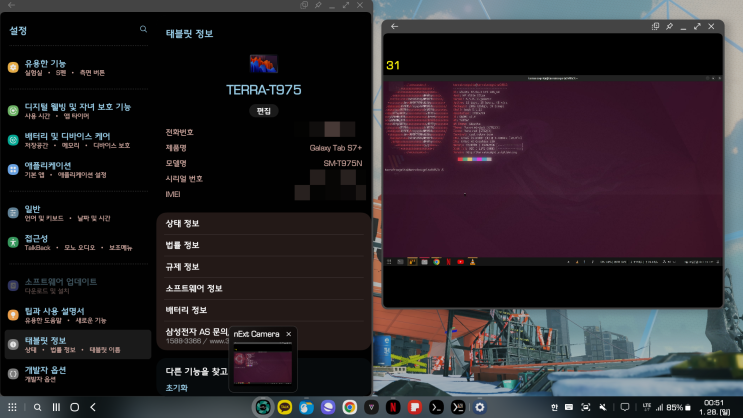The image size is (743, 418).
Task: Open the blue Edge-style browser icon in the taskbar
Action: (306, 407)
